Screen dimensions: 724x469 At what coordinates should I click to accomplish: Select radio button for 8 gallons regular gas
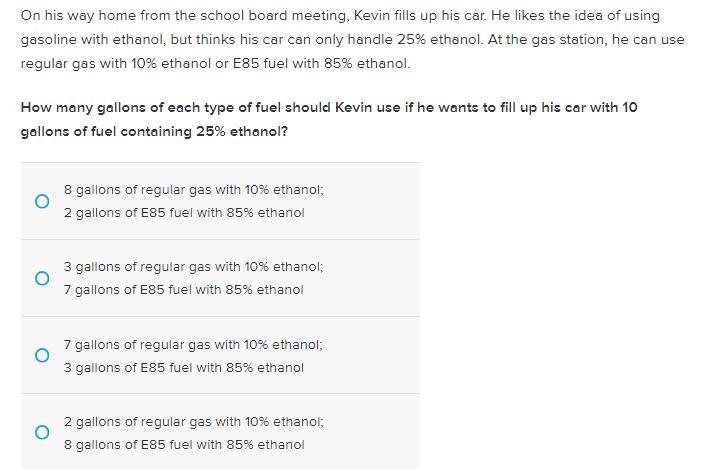[x=42, y=201]
